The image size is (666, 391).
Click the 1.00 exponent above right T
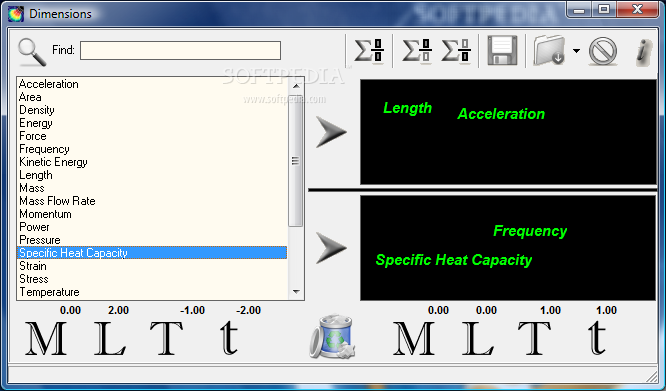(x=550, y=310)
